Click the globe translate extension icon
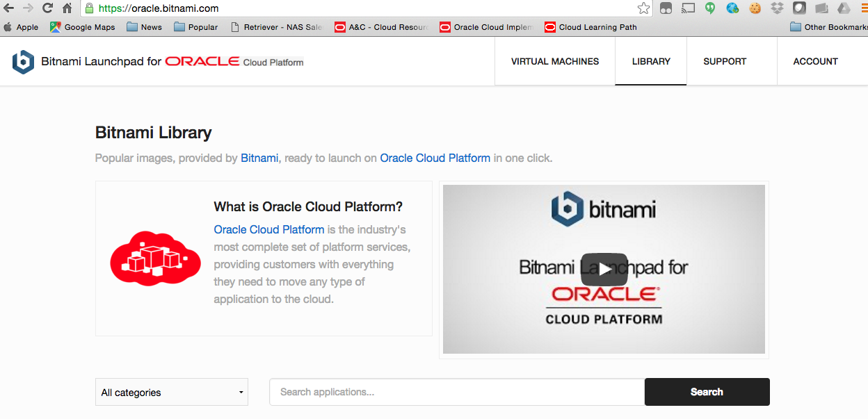The width and height of the screenshot is (868, 419). [732, 9]
